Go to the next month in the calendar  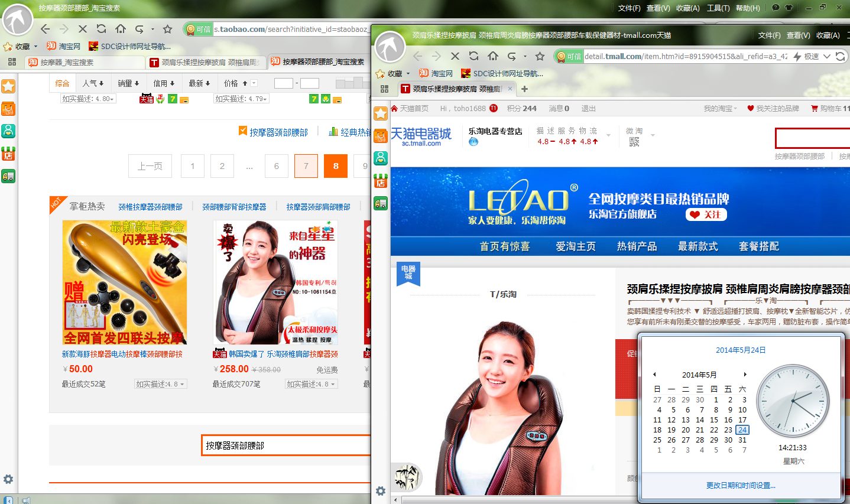pyautogui.click(x=745, y=375)
